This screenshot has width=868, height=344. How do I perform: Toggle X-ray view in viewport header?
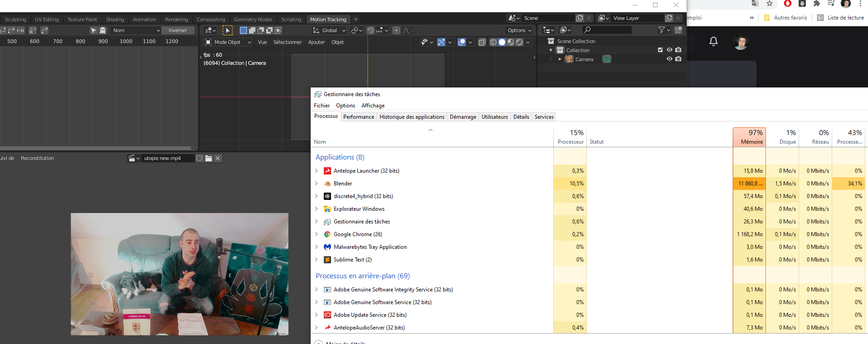pos(482,42)
